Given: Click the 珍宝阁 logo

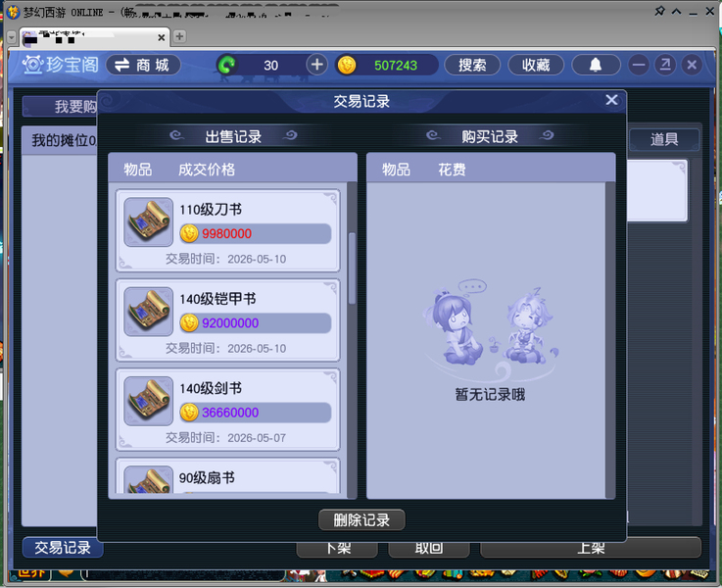Looking at the screenshot, I should tap(61, 65).
